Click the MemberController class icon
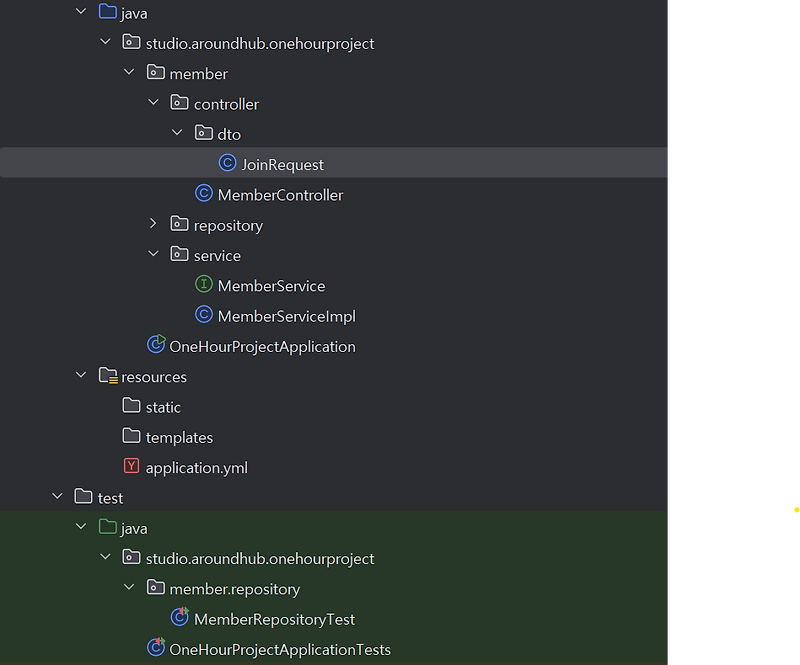The height and width of the screenshot is (665, 800). coord(204,193)
